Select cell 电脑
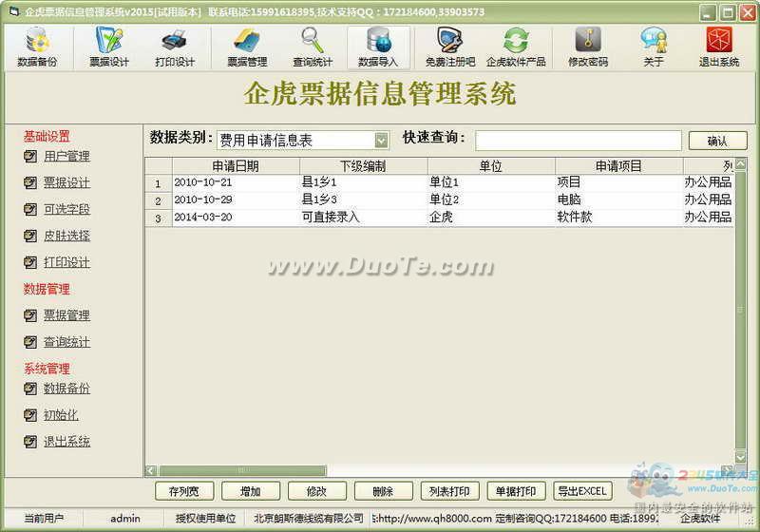Image resolution: width=760 pixels, height=532 pixels. tap(619, 200)
